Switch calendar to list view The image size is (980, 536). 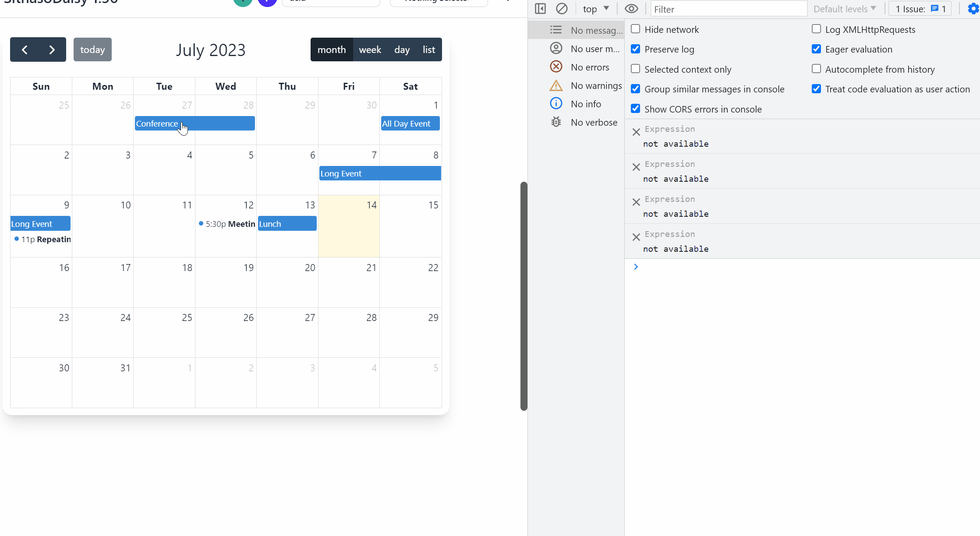pos(428,49)
